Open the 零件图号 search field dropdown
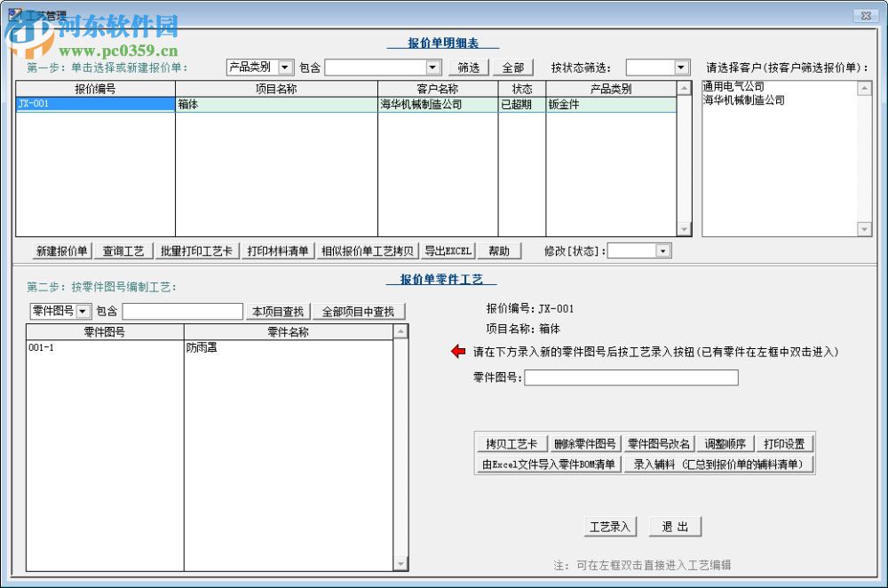 (83, 311)
